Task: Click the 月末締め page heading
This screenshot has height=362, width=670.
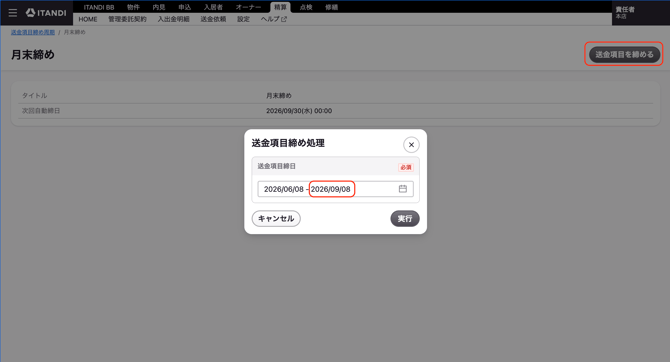Action: click(x=33, y=55)
